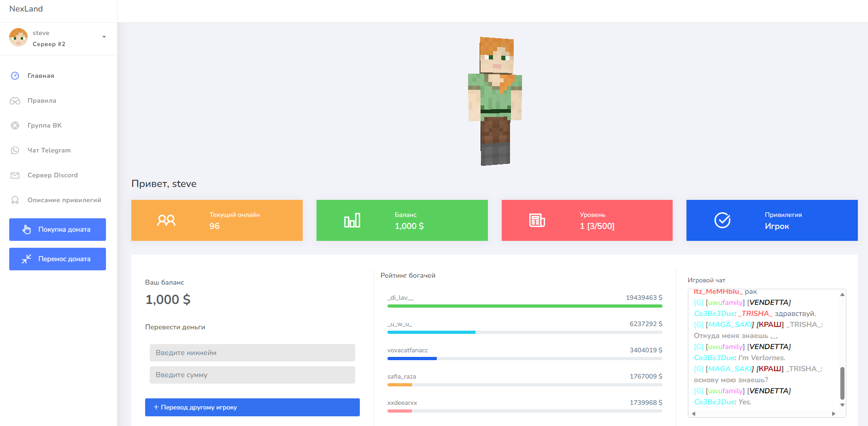
Task: Click chat message 'Откуда меня знаешь ,_,'
Action: 735,336
